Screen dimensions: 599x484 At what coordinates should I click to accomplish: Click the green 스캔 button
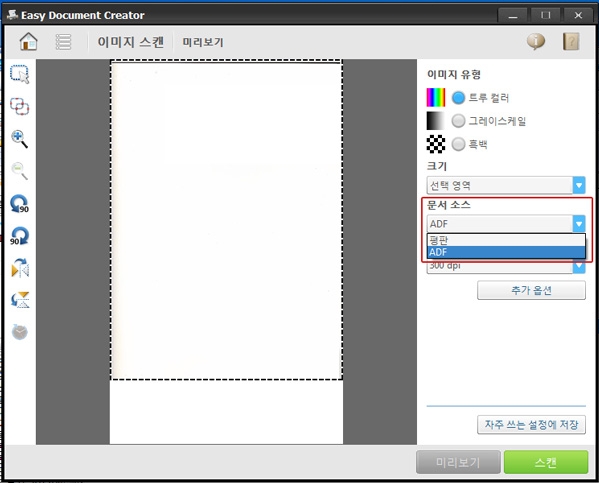point(546,462)
